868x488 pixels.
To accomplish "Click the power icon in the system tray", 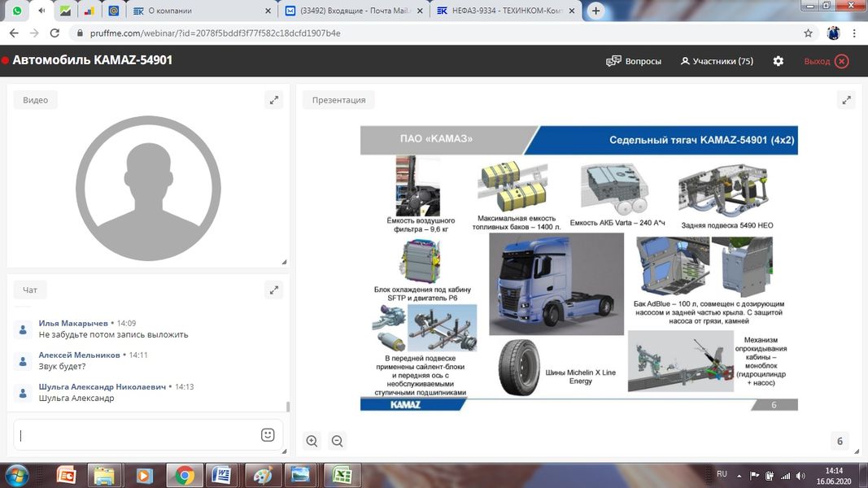I will [770, 476].
